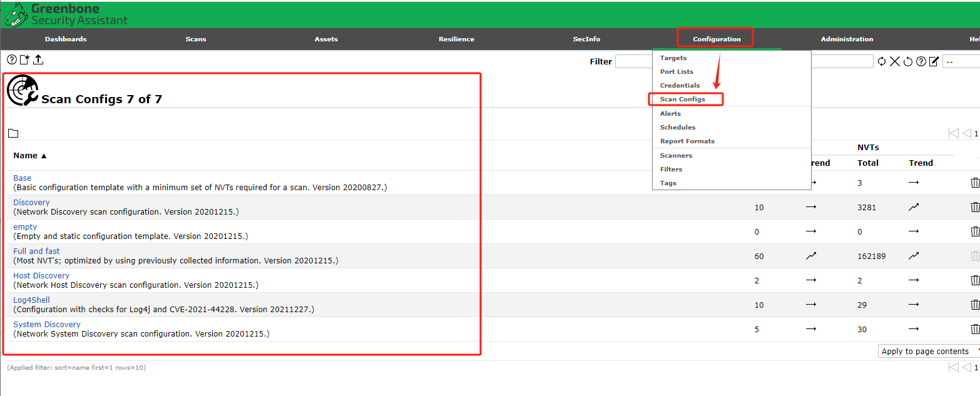
Task: Open the empty scan config link
Action: click(x=25, y=226)
